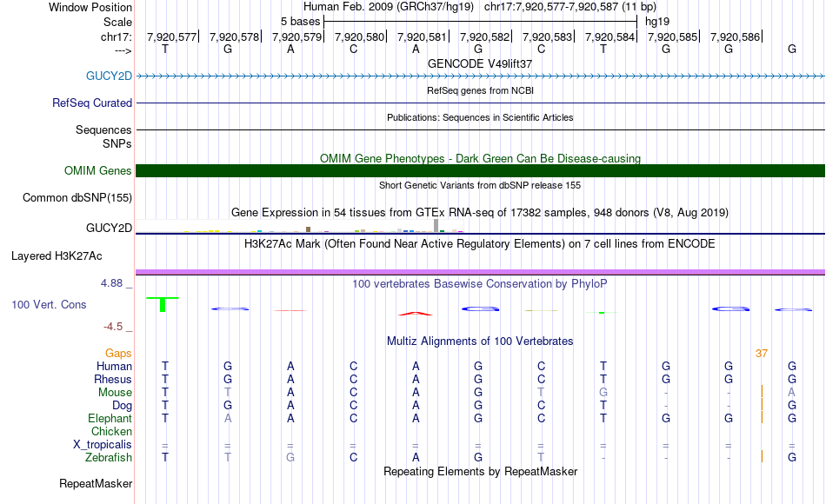Click 100 vertebrates Basewise Conservation by PhyloP title
This screenshot has height=504, width=826.
coord(480,284)
